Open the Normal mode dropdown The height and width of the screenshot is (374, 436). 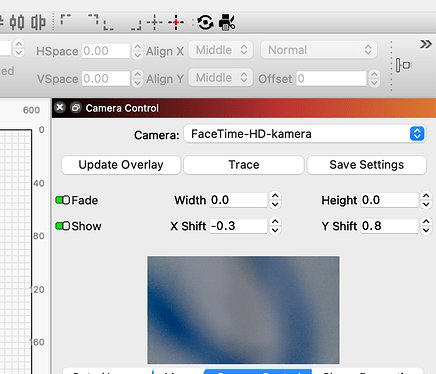[319, 50]
